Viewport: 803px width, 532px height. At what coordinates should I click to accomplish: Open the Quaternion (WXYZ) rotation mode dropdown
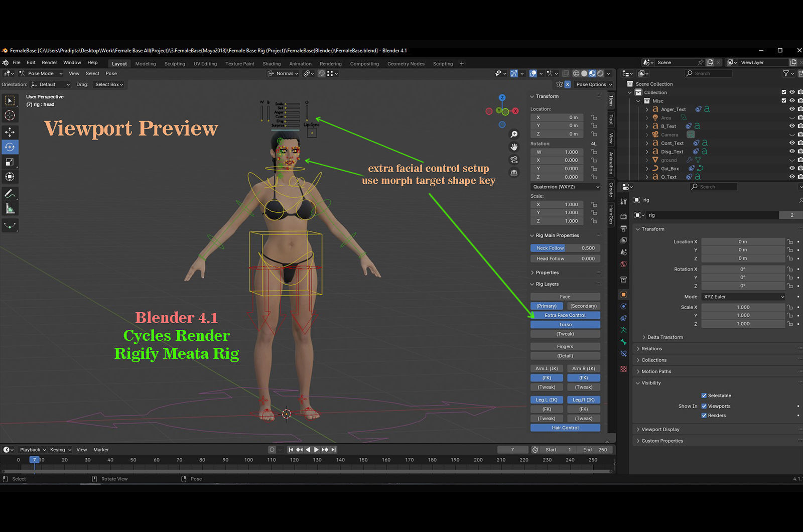click(566, 187)
